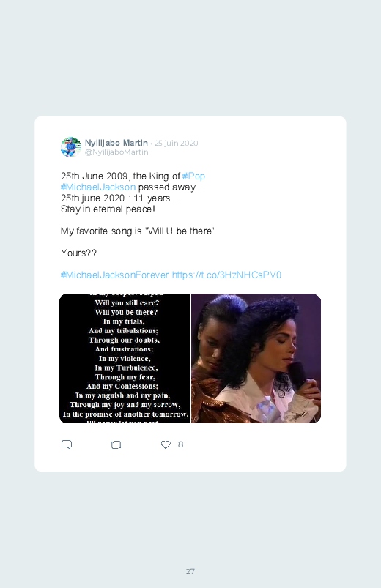Like the tweet with the heart icon
381x588 pixels.
[x=166, y=444]
